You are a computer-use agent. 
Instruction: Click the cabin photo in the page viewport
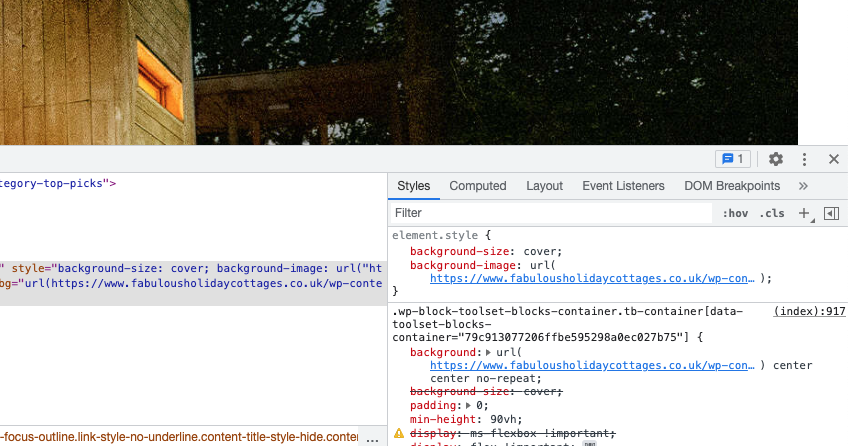coord(399,72)
